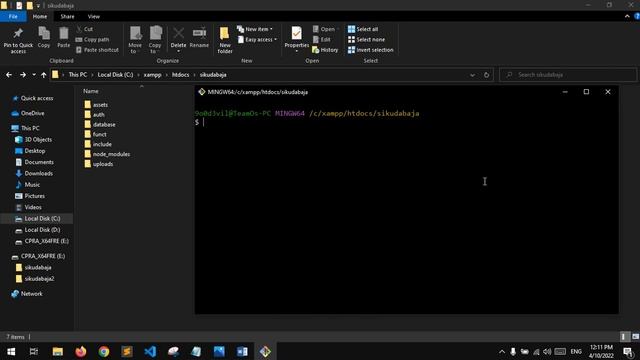
Task: Expand the Delete options arrow
Action: (178, 51)
